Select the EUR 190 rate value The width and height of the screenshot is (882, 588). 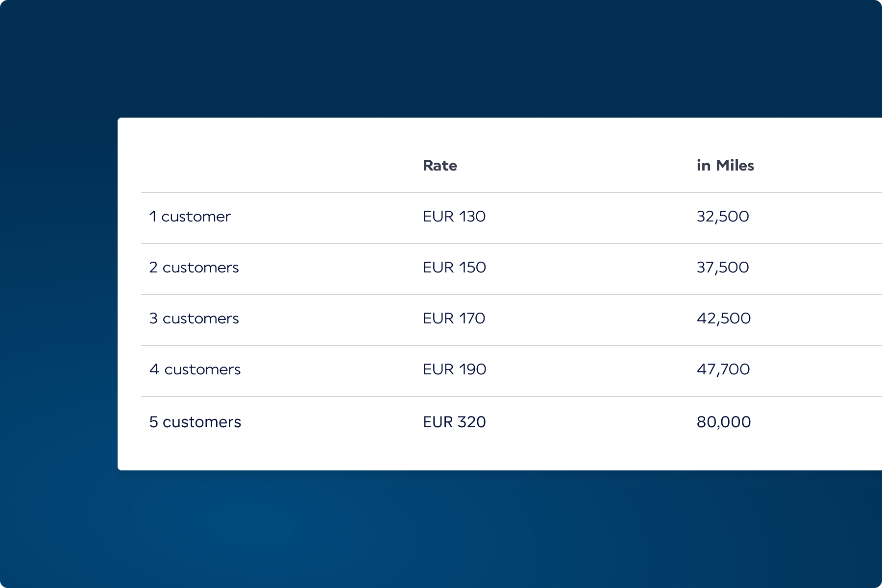pyautogui.click(x=454, y=369)
